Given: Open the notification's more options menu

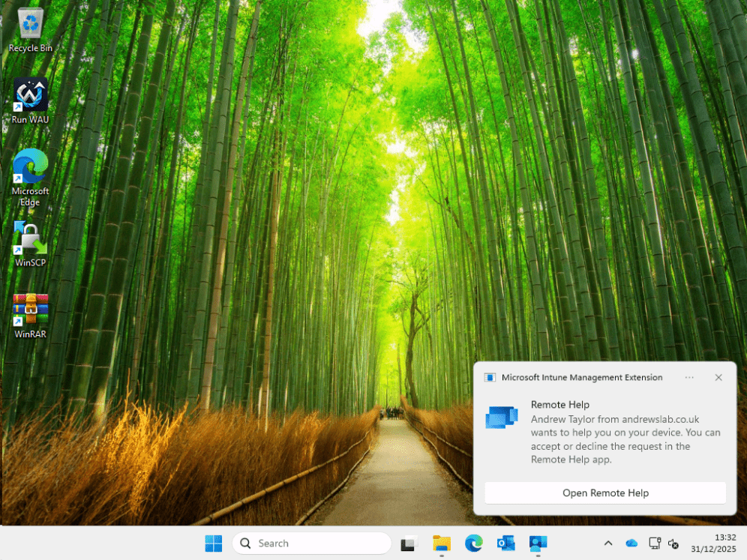Looking at the screenshot, I should coord(689,377).
